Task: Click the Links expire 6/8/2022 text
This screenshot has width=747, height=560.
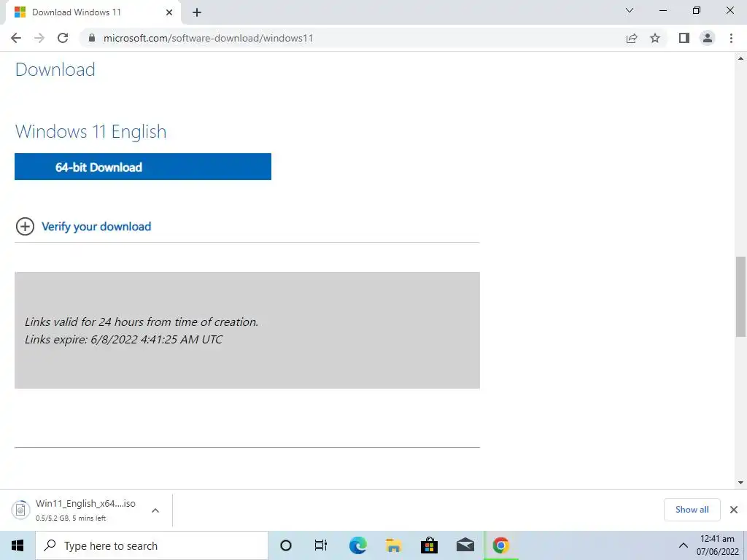Action: click(123, 340)
